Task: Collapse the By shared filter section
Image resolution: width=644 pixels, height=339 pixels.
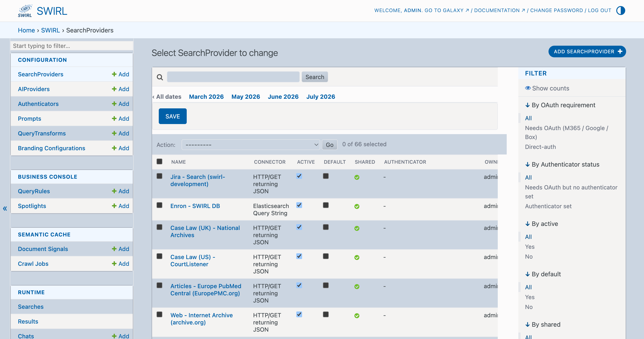Action: pos(542,324)
